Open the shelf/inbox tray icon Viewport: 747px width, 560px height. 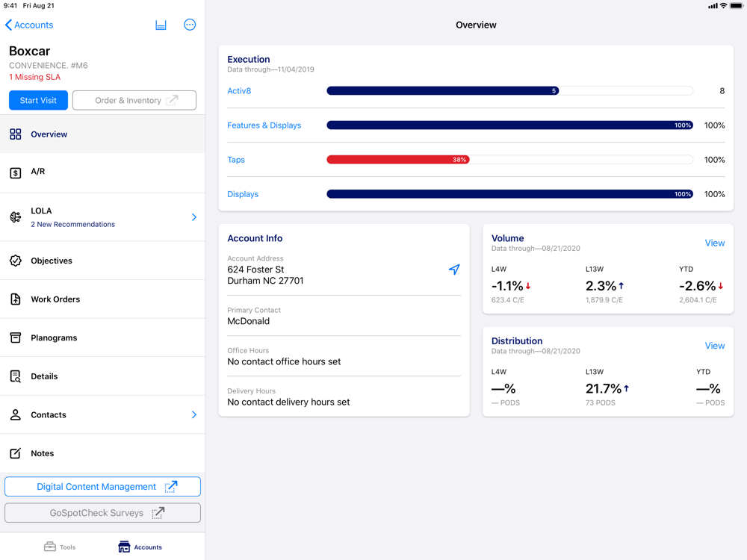[161, 25]
